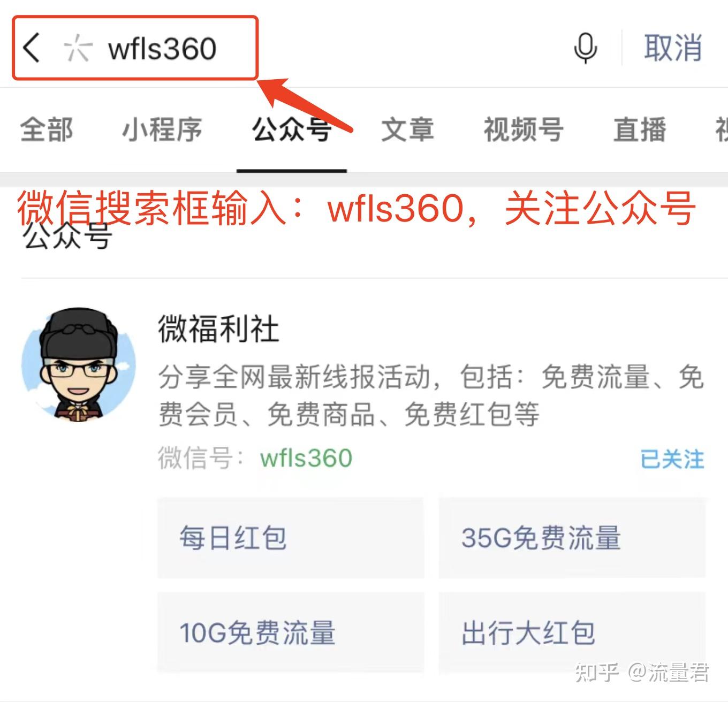The image size is (728, 702).
Task: Tap the back arrow in search bar
Action: pos(32,48)
